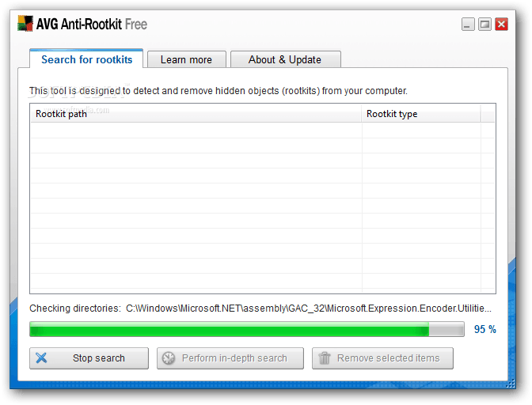Click the 95 % progress label
The width and height of the screenshot is (532, 405).
(x=484, y=329)
